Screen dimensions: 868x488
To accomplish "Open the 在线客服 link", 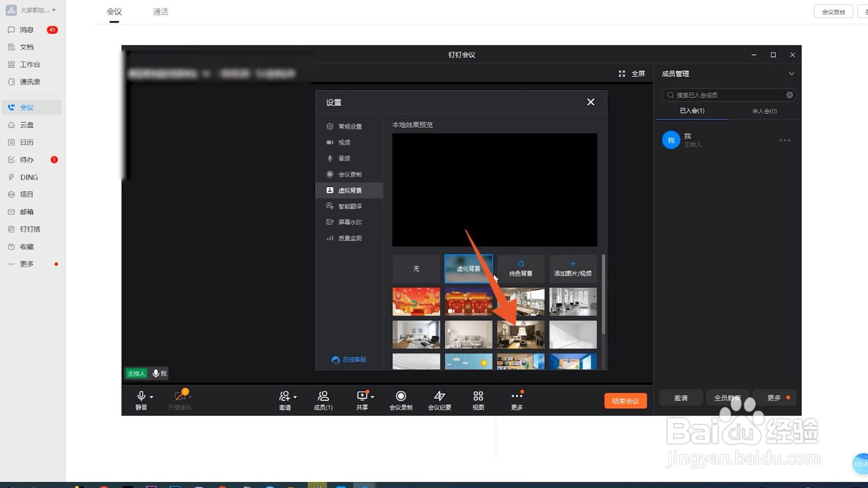I will coord(349,359).
